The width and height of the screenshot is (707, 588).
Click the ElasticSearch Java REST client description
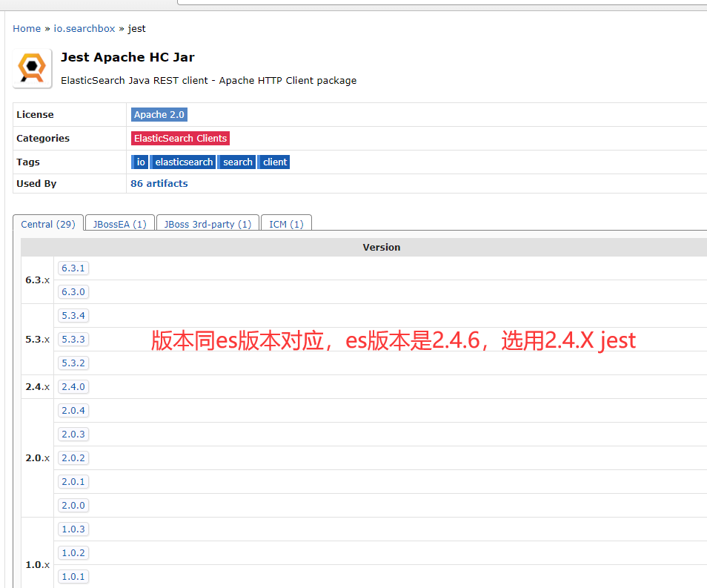click(209, 81)
